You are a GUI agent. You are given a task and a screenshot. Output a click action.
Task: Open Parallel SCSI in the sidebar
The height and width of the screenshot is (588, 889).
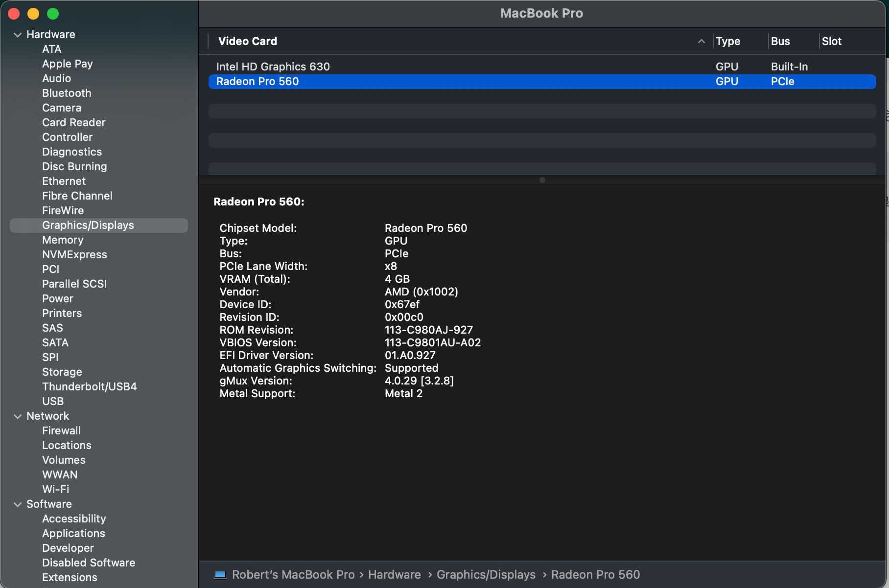click(x=74, y=284)
